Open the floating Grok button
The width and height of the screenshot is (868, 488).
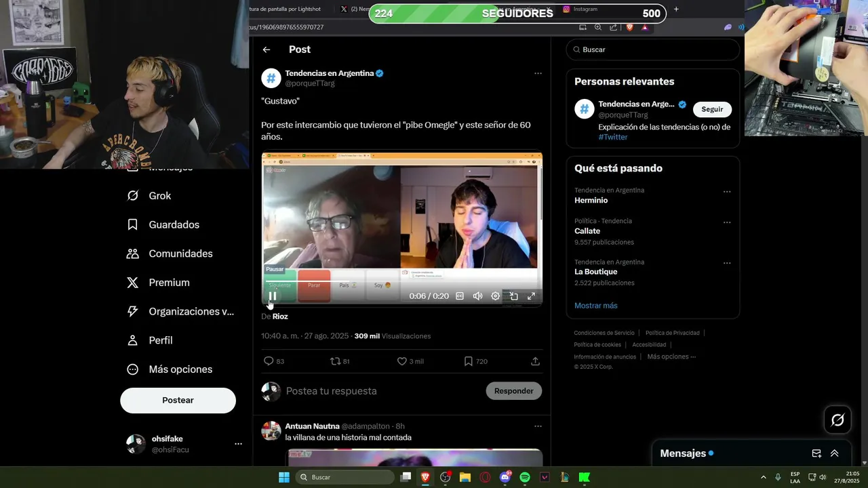click(837, 420)
